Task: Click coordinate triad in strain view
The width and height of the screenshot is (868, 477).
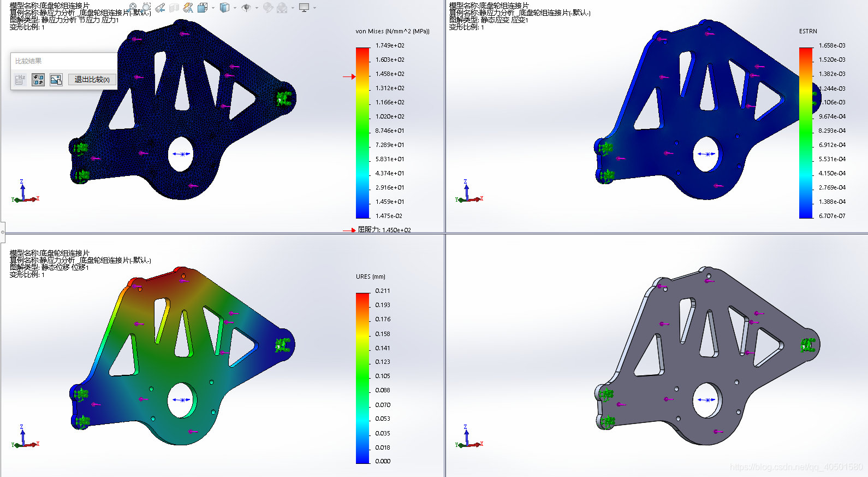Action: coord(469,191)
